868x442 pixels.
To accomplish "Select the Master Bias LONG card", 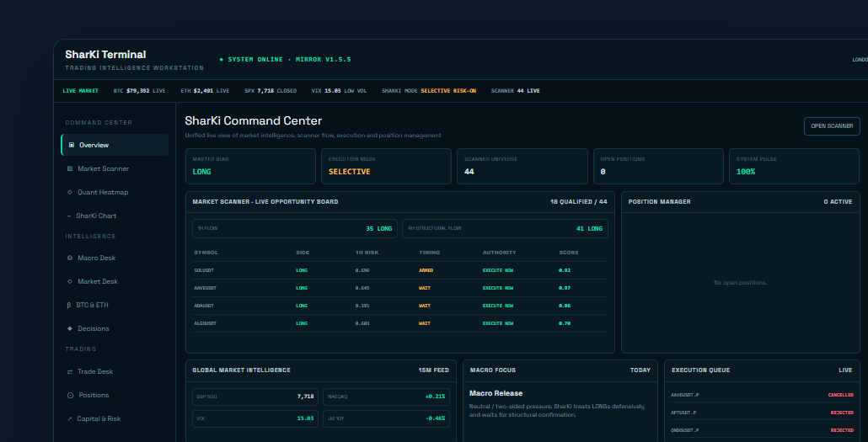I will pos(251,166).
